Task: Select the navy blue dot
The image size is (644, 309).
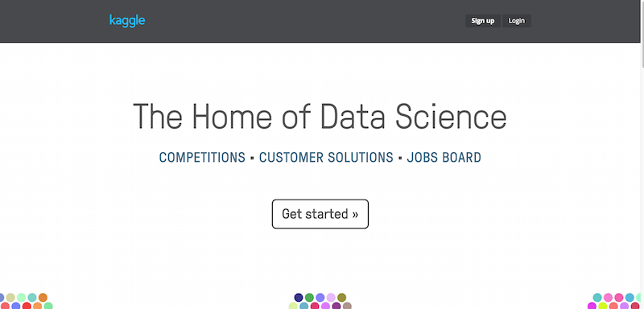Action: (299, 298)
